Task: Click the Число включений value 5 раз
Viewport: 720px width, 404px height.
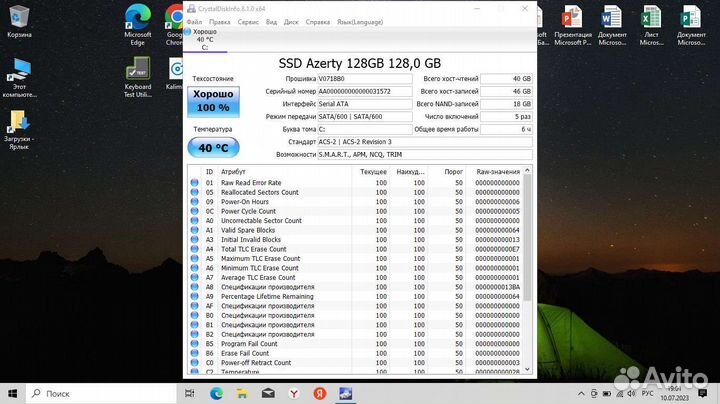Action: point(506,117)
